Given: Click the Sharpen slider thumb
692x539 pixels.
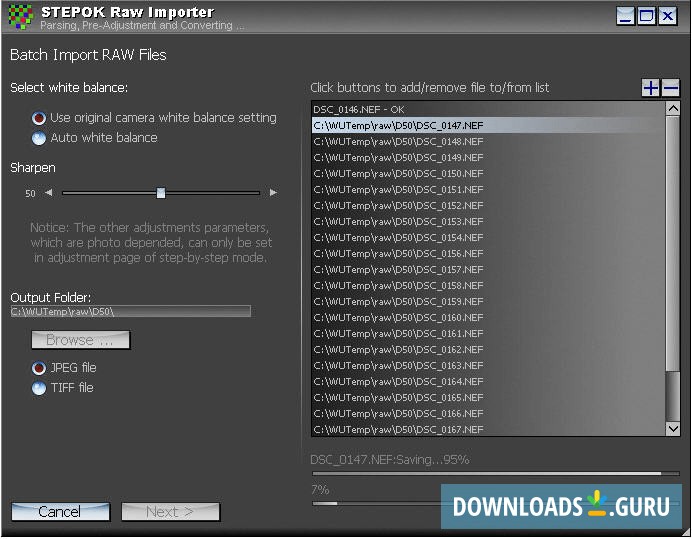Looking at the screenshot, I should point(161,193).
